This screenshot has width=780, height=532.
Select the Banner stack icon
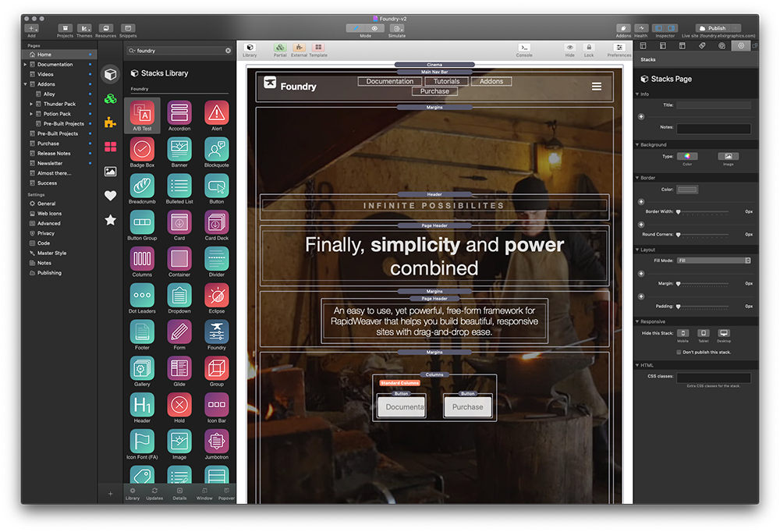(179, 149)
